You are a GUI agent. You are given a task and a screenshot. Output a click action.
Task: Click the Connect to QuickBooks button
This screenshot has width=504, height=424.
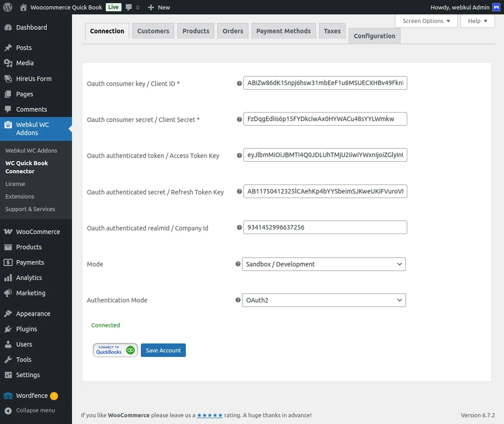pyautogui.click(x=115, y=350)
